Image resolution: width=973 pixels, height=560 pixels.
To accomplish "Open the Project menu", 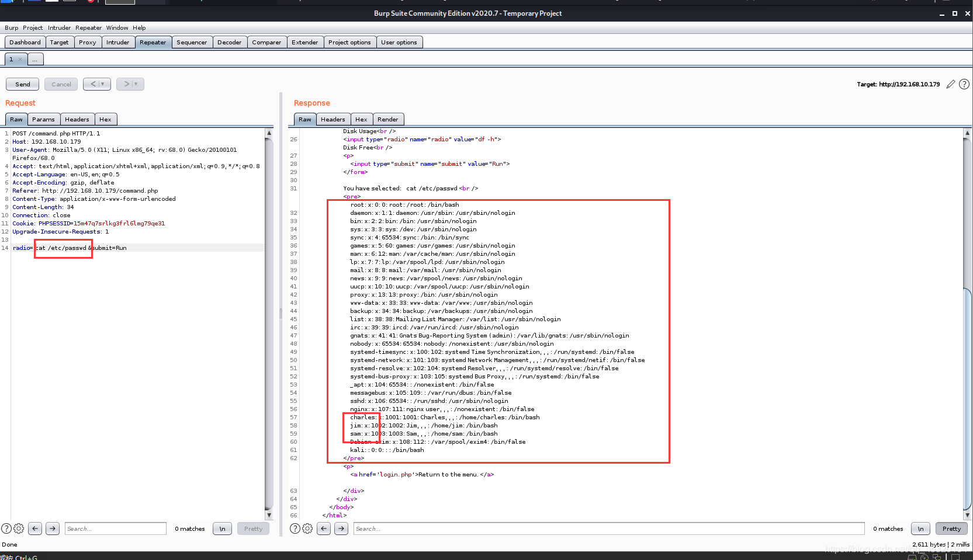I will 33,27.
